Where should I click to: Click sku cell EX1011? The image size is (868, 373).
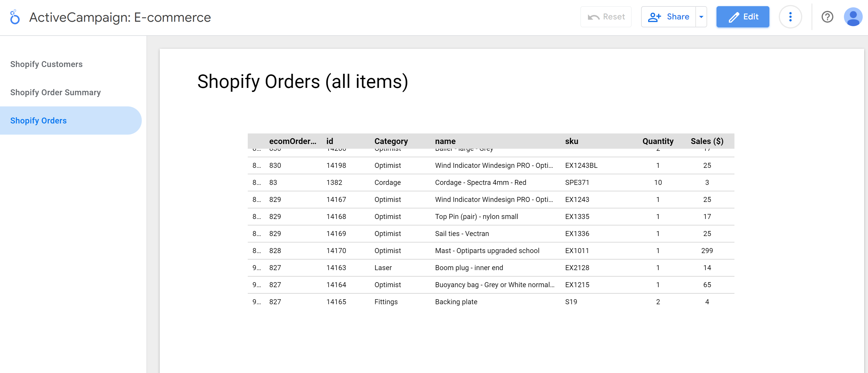[x=577, y=251]
